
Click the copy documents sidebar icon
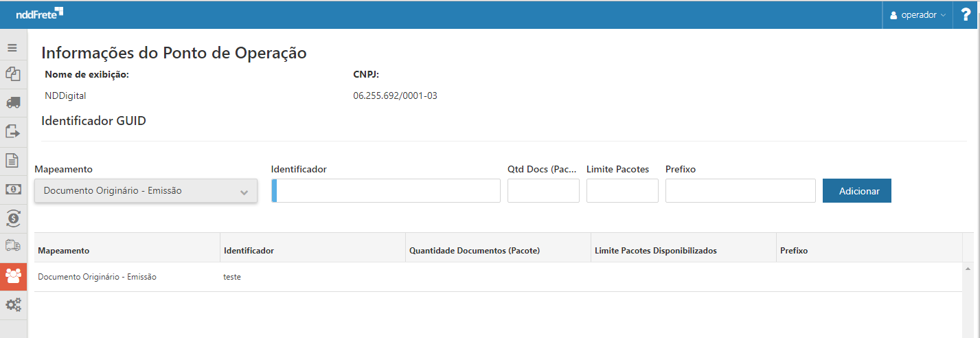coord(12,74)
